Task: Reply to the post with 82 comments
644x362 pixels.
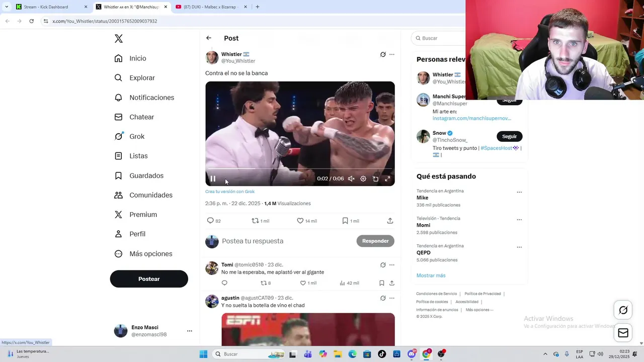Action: click(214, 221)
